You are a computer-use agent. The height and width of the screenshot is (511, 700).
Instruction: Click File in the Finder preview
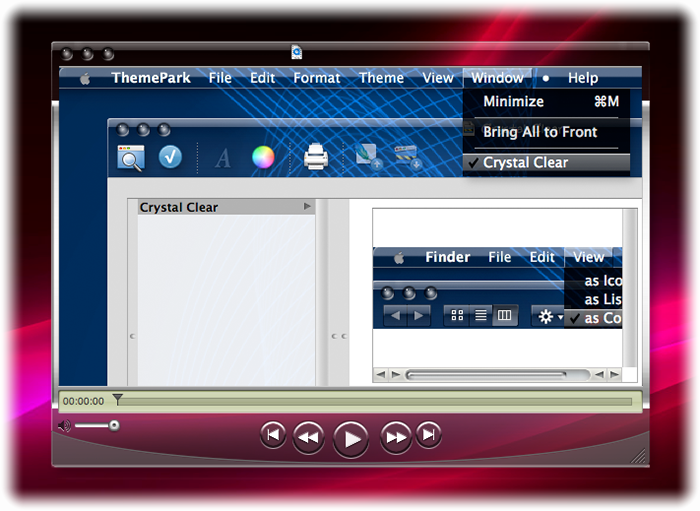[499, 257]
